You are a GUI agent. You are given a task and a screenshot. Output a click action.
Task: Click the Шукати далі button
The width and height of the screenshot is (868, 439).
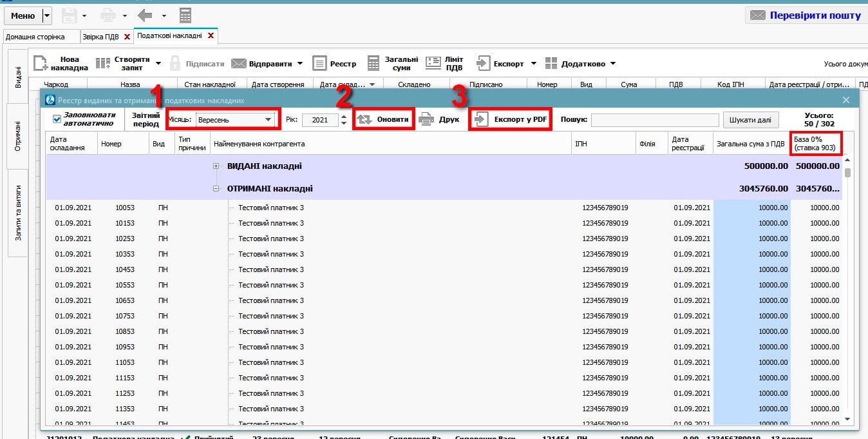751,120
